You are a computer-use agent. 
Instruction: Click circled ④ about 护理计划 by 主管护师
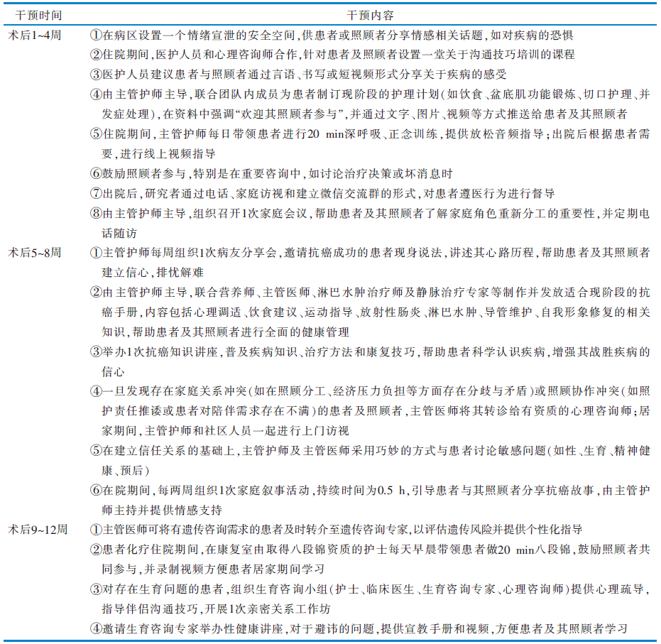[96, 94]
